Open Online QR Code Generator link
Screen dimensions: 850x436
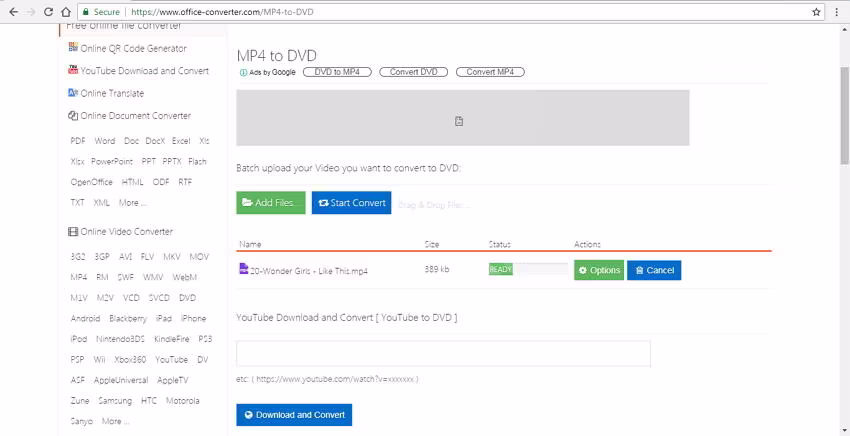click(133, 48)
